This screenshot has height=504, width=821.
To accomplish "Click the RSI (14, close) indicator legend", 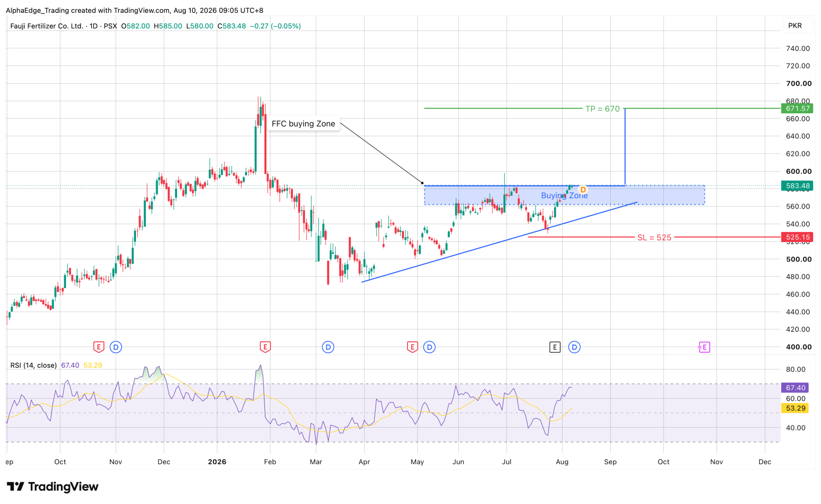I will point(33,365).
